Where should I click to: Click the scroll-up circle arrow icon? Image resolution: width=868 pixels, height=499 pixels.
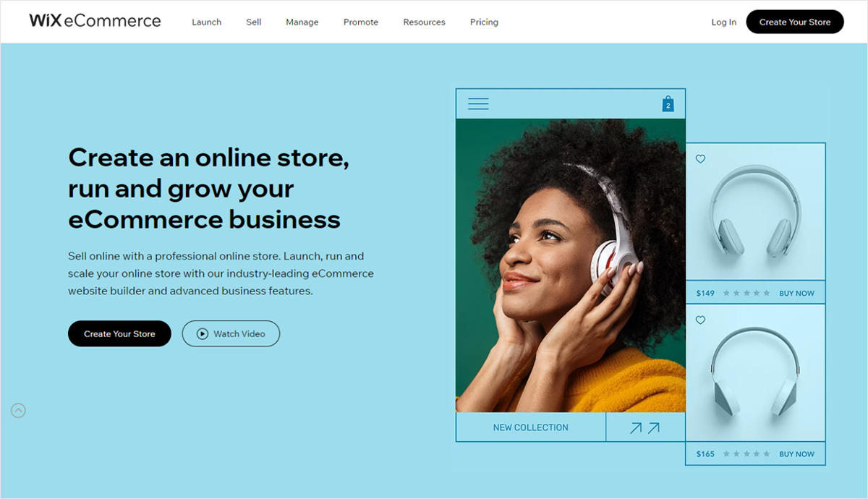tap(18, 411)
